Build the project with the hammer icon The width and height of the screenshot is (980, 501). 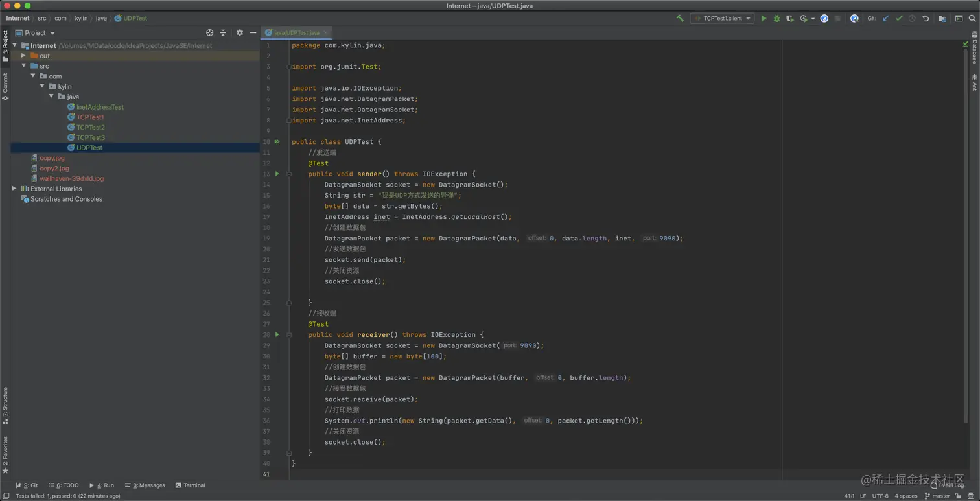[x=680, y=19]
